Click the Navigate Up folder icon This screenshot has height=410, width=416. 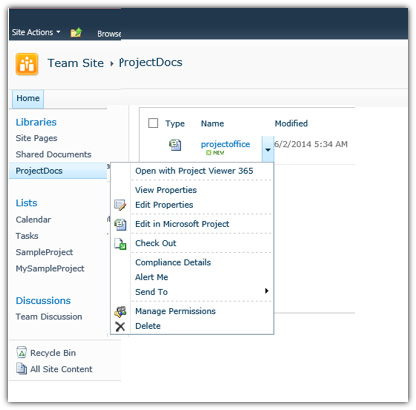76,33
